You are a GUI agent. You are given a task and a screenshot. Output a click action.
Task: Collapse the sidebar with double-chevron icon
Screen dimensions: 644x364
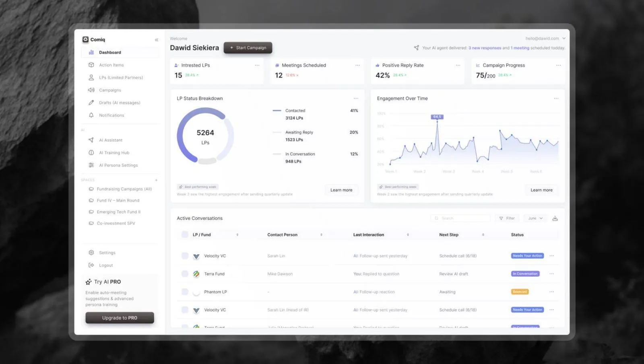[157, 40]
